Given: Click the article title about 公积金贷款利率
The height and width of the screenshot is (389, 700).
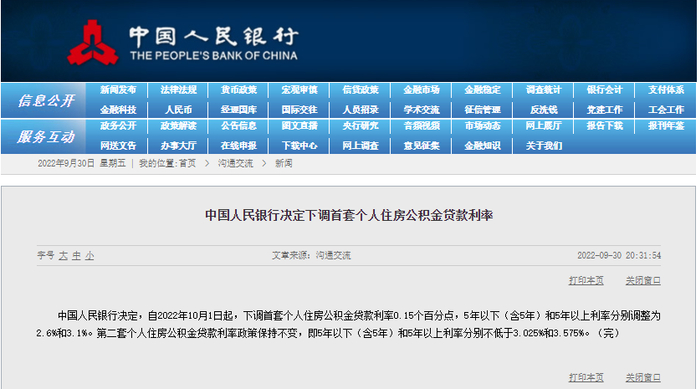Looking at the screenshot, I should tap(349, 215).
